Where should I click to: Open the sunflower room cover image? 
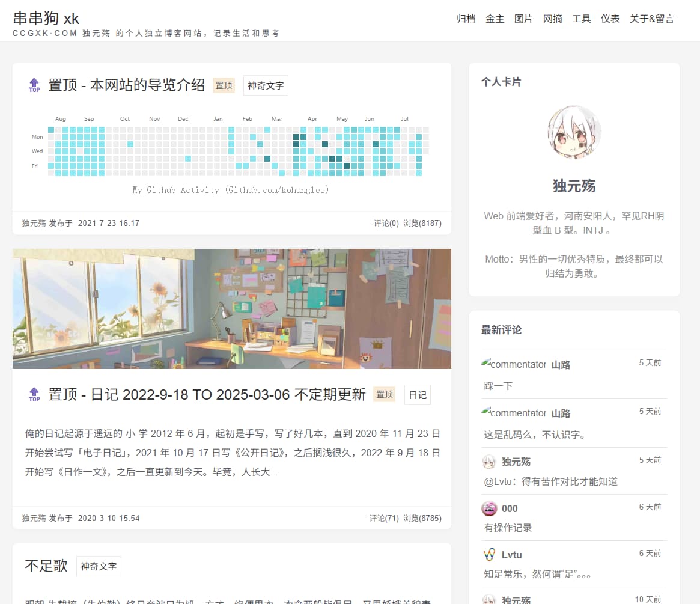[231, 308]
